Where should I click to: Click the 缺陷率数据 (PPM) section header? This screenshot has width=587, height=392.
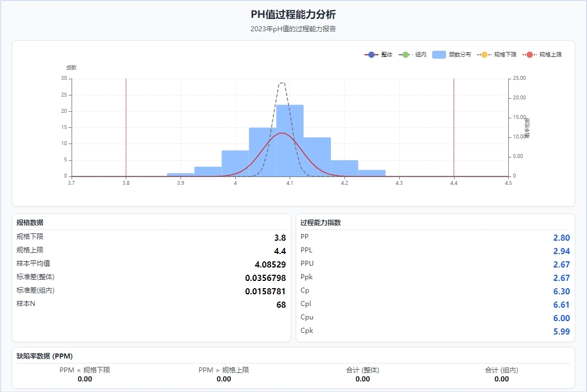tap(45, 356)
